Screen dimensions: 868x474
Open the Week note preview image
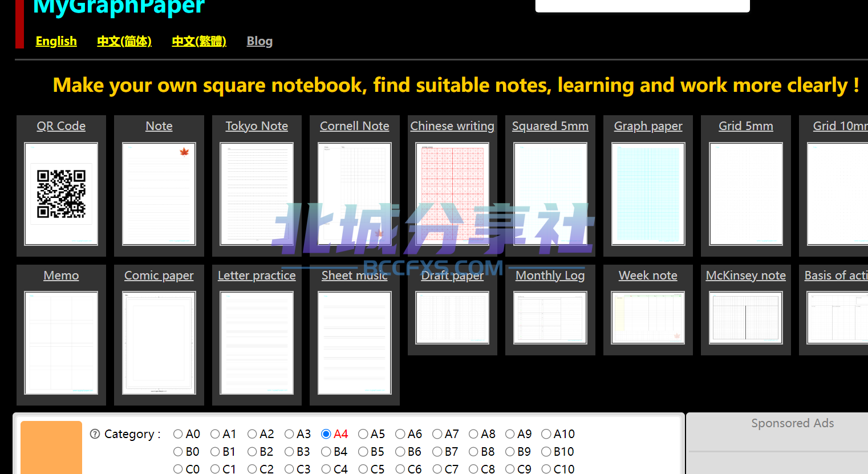(648, 318)
